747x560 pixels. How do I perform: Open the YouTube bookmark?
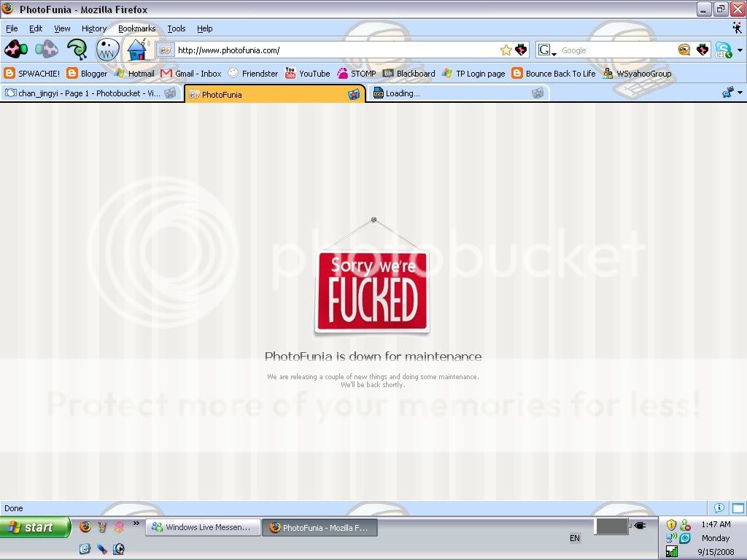(x=307, y=74)
